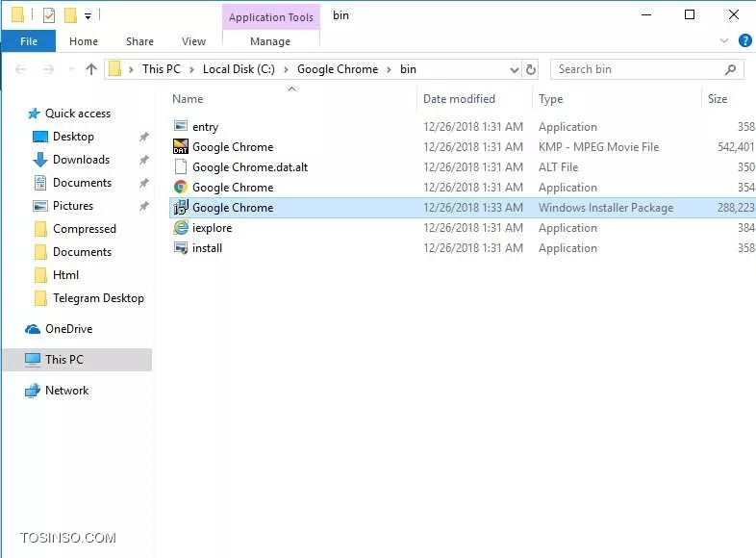Navigate to Local Disk (C:) breadcrumb
This screenshot has width=756, height=558.
click(239, 69)
